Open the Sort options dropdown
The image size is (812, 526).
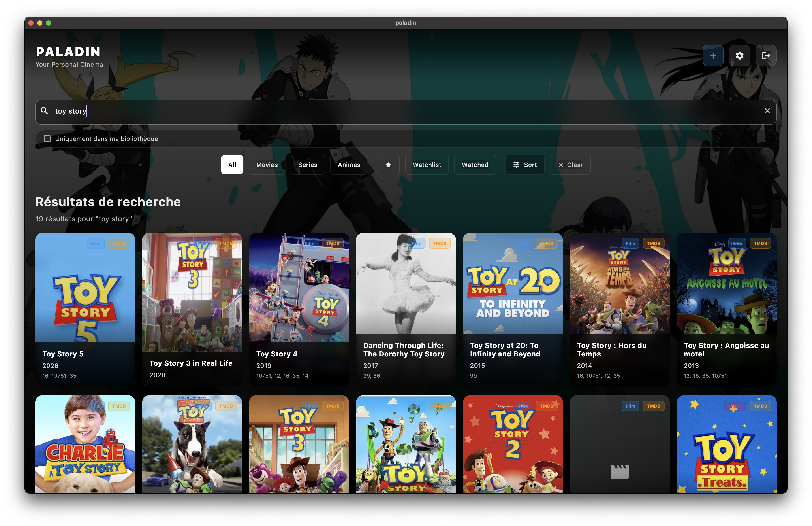[x=524, y=165]
